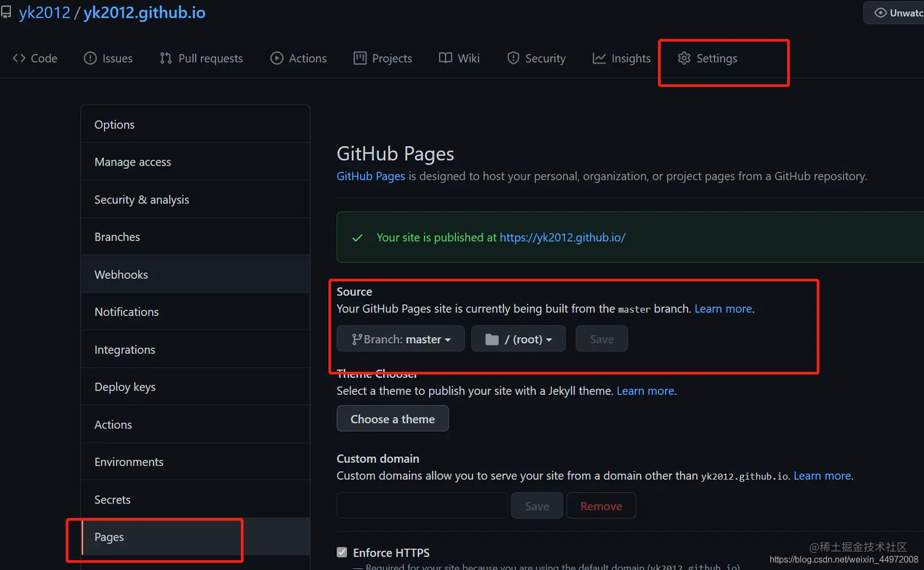This screenshot has height=570, width=924.
Task: Open Actions in the settings sidebar
Action: point(196,424)
